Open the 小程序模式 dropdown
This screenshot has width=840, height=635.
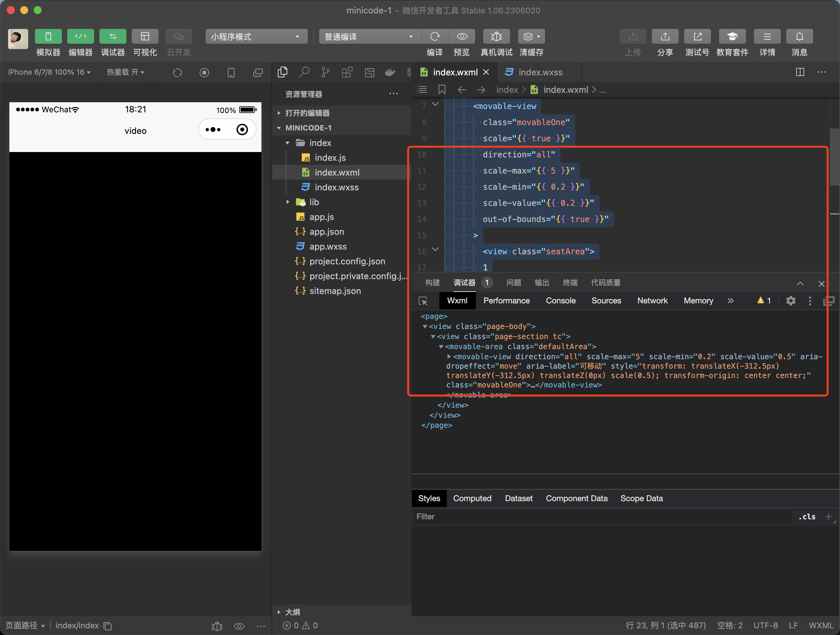256,36
